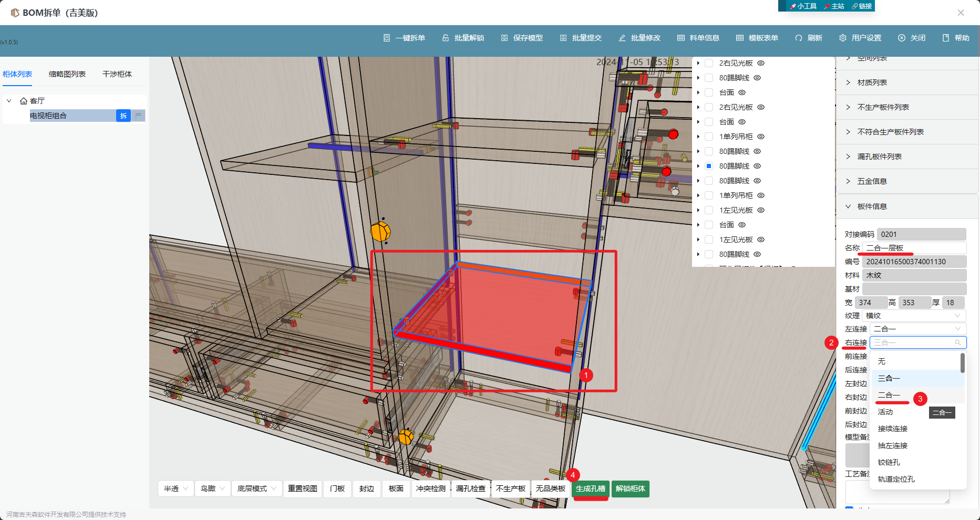
Task: Click the 一键拆单 toolbar icon
Action: [x=387, y=38]
